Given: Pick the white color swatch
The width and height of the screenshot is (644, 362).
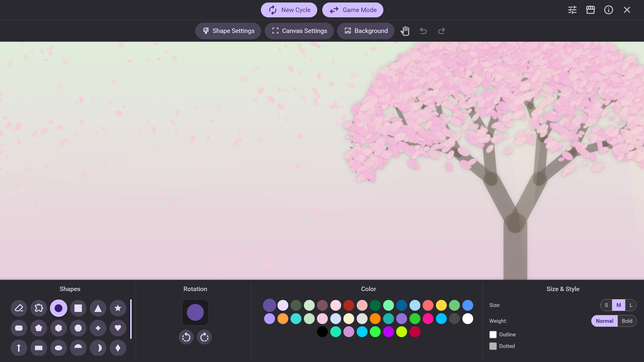Looking at the screenshot, I should (x=468, y=319).
